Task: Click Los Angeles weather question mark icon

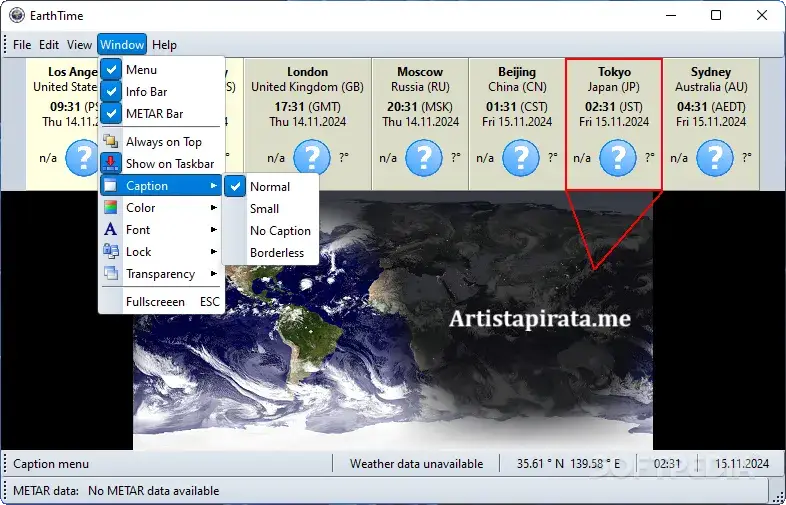Action: pyautogui.click(x=82, y=158)
